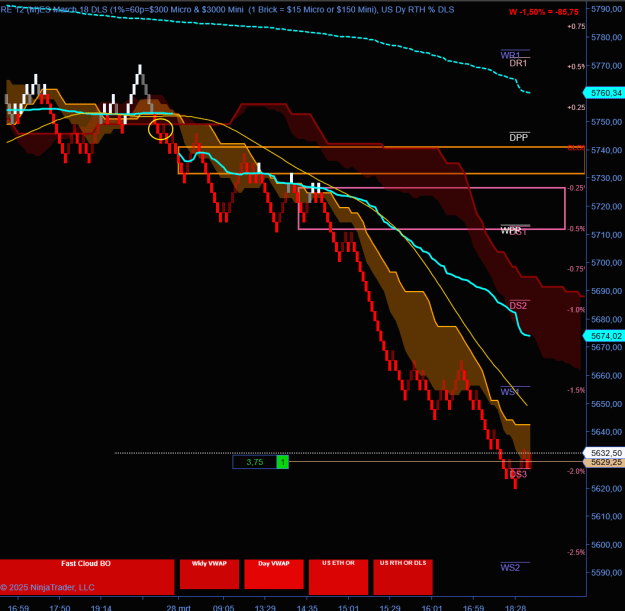Click the +0.75 percent level label
This screenshot has height=611, width=625.
click(x=576, y=26)
